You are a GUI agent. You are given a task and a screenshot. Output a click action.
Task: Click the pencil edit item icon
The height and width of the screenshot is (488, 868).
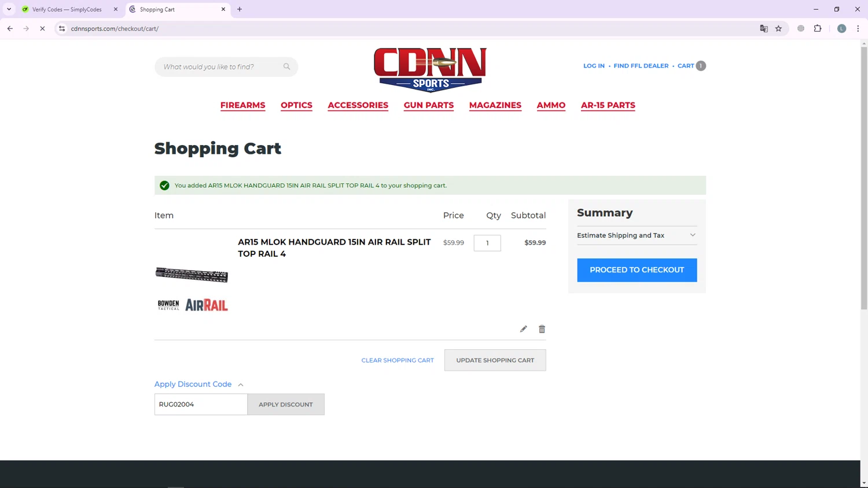click(523, 329)
